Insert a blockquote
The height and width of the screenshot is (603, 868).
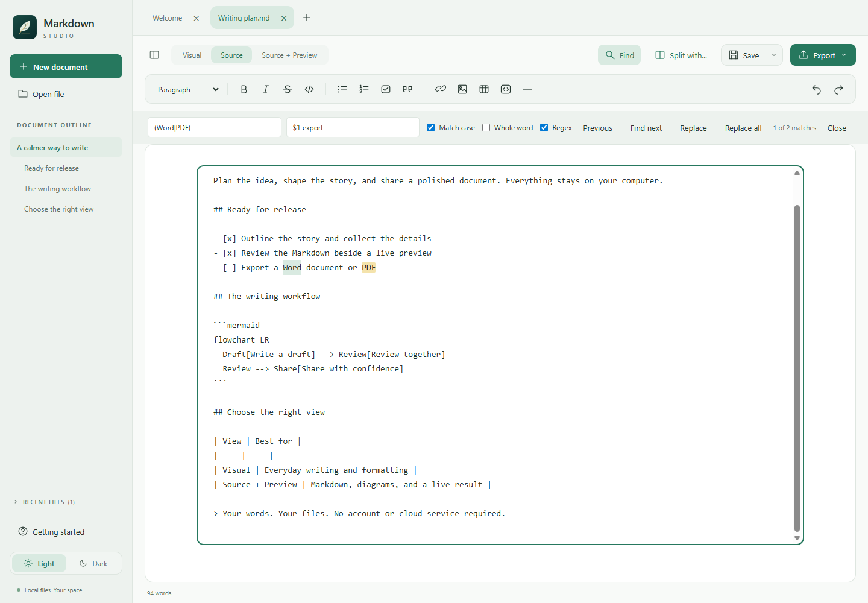[x=407, y=89]
